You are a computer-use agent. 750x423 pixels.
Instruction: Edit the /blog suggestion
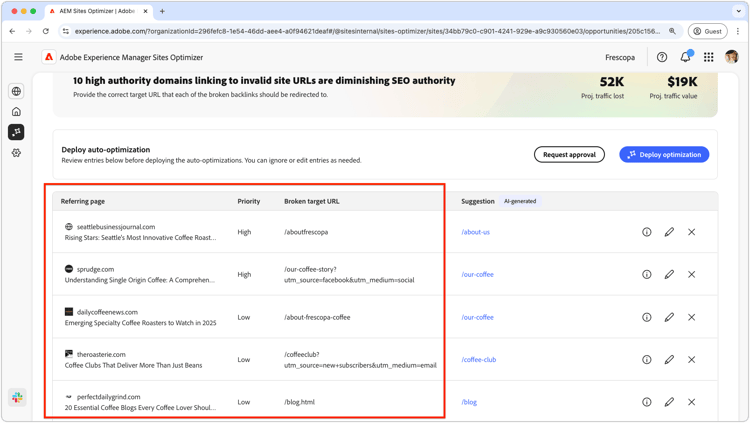point(669,402)
